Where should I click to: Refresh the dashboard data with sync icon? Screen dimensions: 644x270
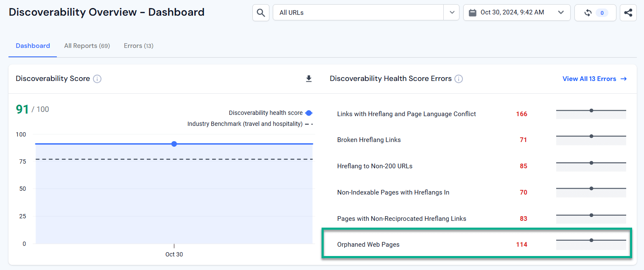[x=589, y=12]
